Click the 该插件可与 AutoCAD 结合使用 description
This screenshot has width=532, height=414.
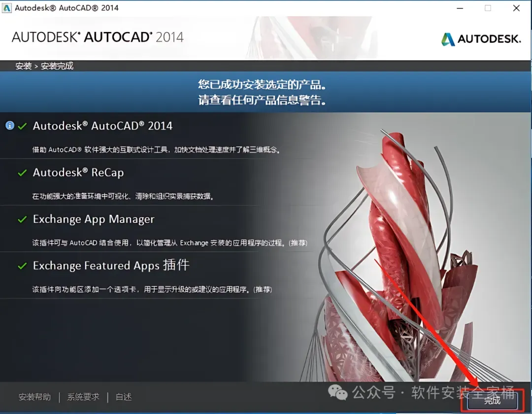169,242
